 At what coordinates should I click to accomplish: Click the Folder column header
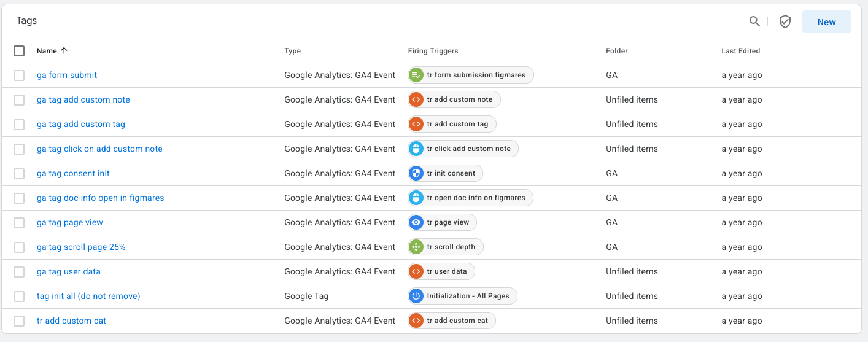point(616,51)
